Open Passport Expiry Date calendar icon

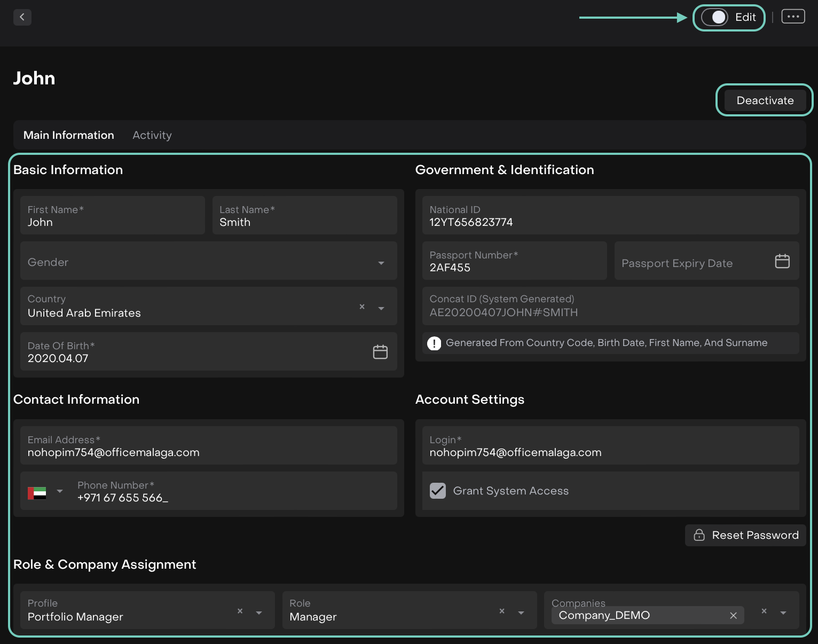pos(782,261)
